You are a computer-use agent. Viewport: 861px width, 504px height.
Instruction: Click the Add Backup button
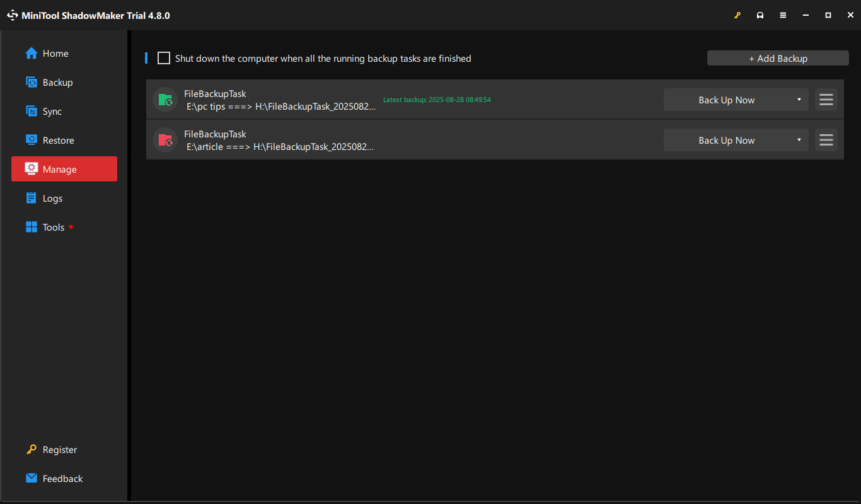778,58
